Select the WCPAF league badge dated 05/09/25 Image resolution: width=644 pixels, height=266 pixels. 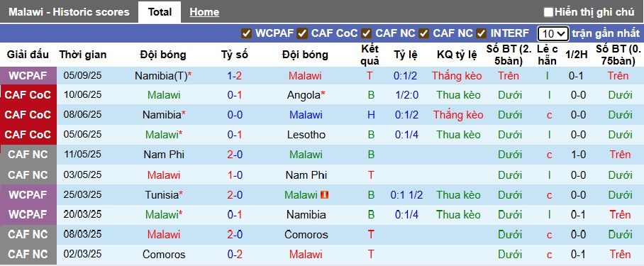(x=28, y=76)
